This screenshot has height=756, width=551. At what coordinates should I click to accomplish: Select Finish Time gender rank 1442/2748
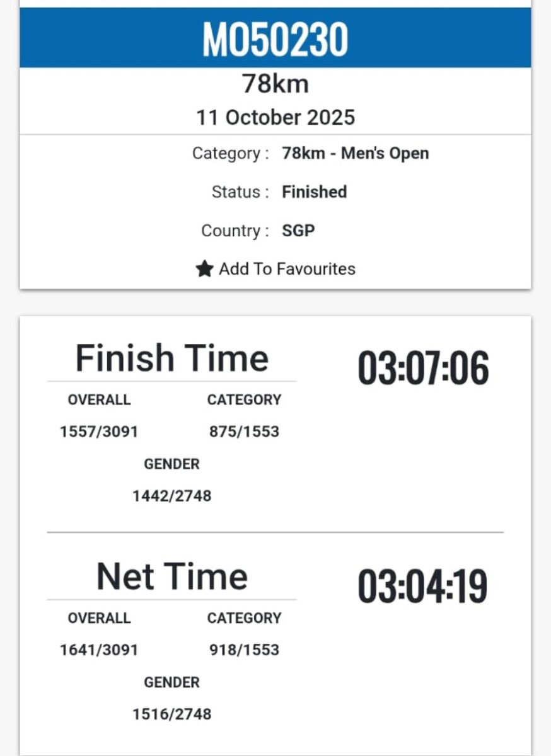[x=171, y=496]
